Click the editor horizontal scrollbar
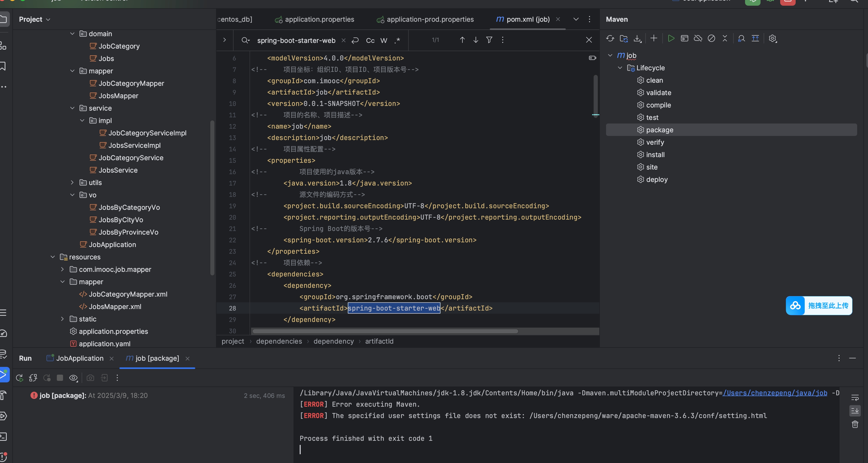This screenshot has height=463, width=868. click(385, 331)
